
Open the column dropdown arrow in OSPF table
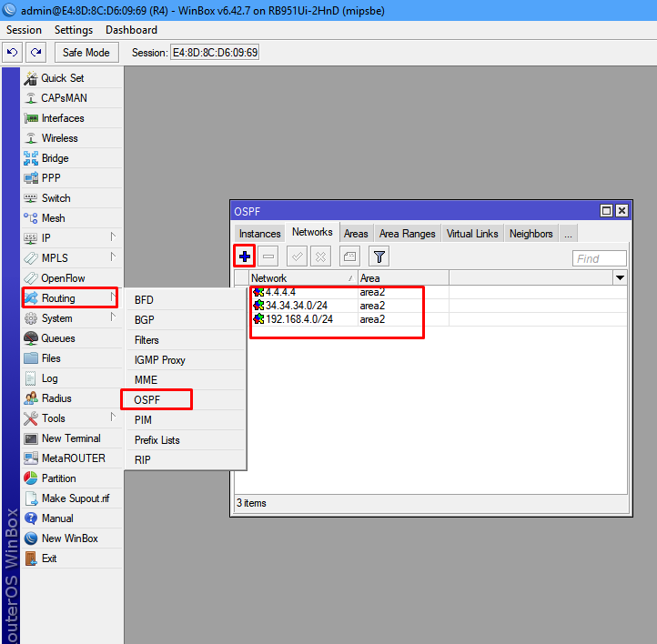point(620,278)
